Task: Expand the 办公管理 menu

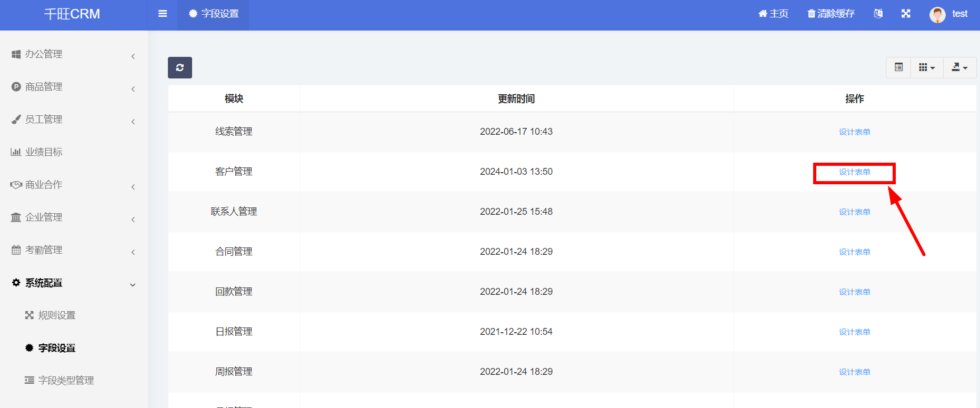Action: point(74,54)
